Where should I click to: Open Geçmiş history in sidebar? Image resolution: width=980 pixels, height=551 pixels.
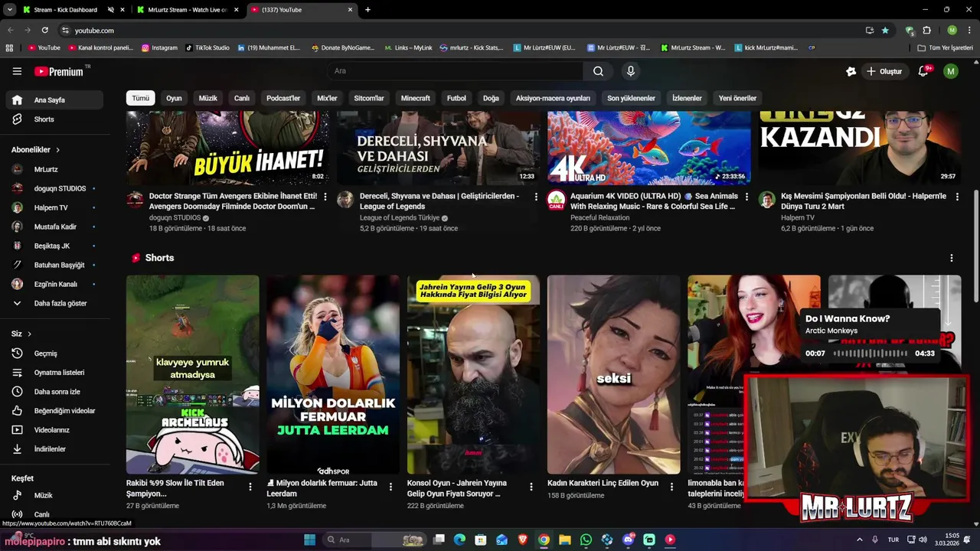55,354
